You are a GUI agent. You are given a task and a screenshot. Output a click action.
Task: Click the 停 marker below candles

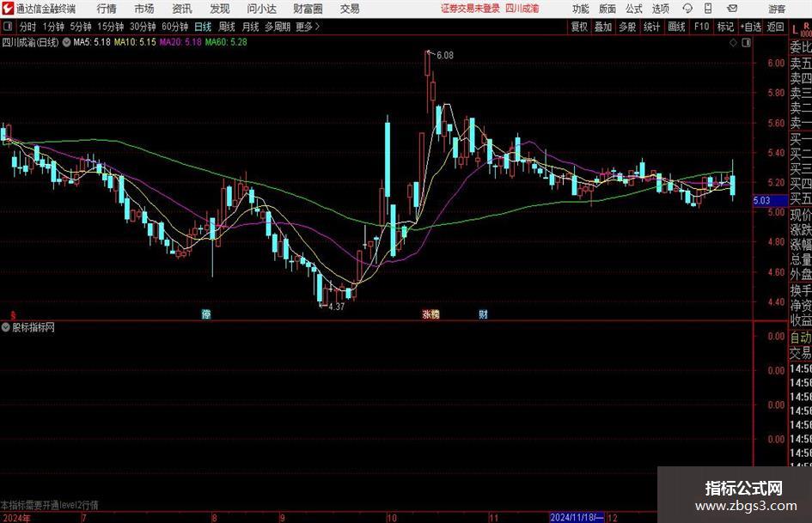click(x=206, y=313)
